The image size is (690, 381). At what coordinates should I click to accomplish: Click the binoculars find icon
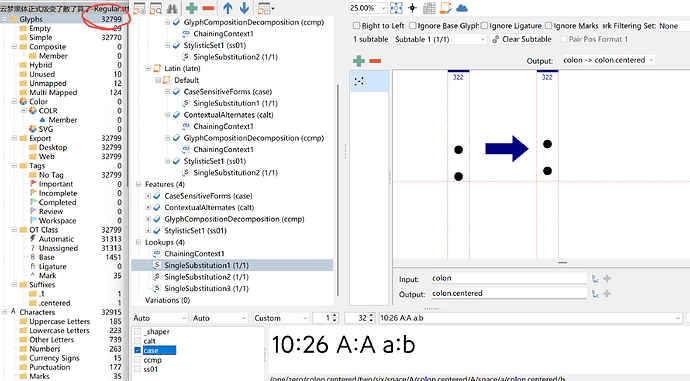[172, 8]
